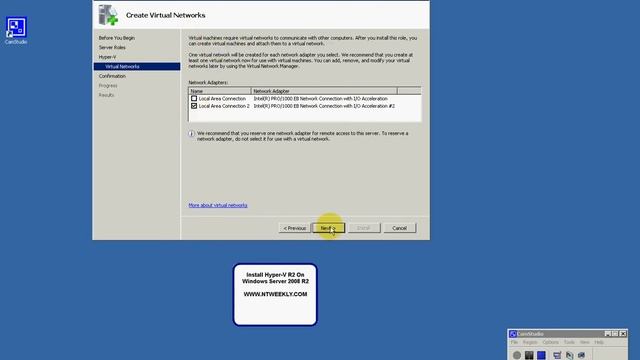Screen dimensions: 640x360
Task: Close the CamStudio window
Action: [x=623, y=334]
